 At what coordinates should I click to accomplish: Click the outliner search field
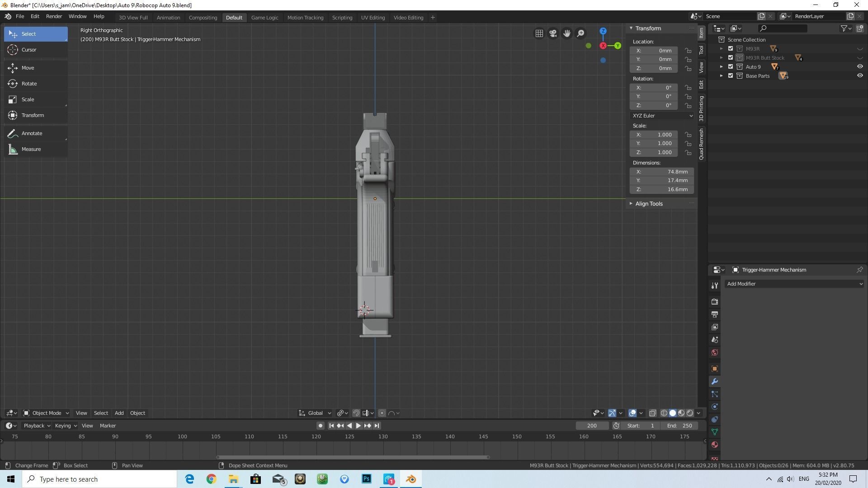(x=783, y=28)
